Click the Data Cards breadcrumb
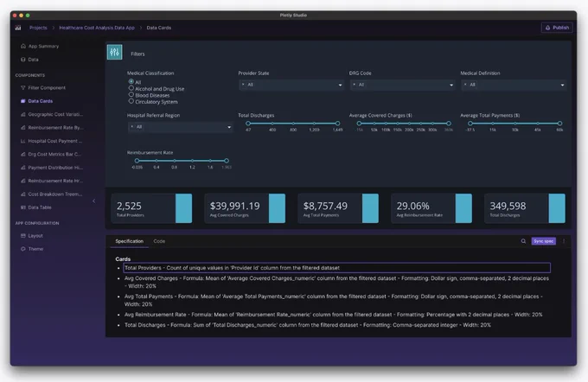588x382 pixels. tap(158, 28)
